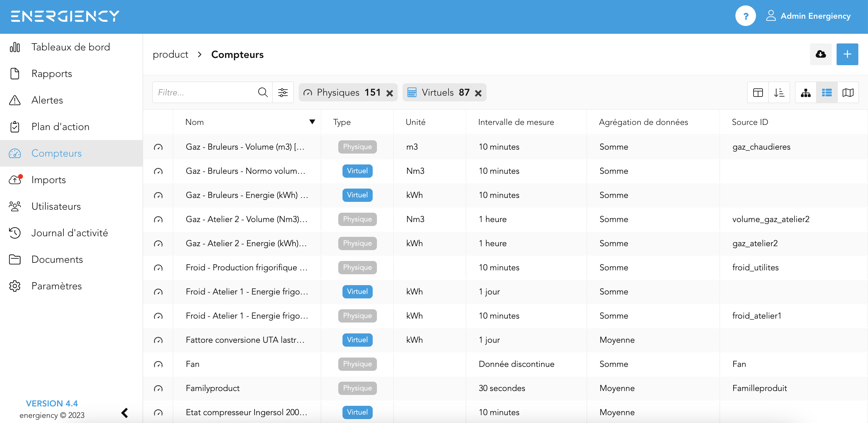This screenshot has height=423, width=868.
Task: Open Paramètres settings
Action: pyautogui.click(x=71, y=286)
